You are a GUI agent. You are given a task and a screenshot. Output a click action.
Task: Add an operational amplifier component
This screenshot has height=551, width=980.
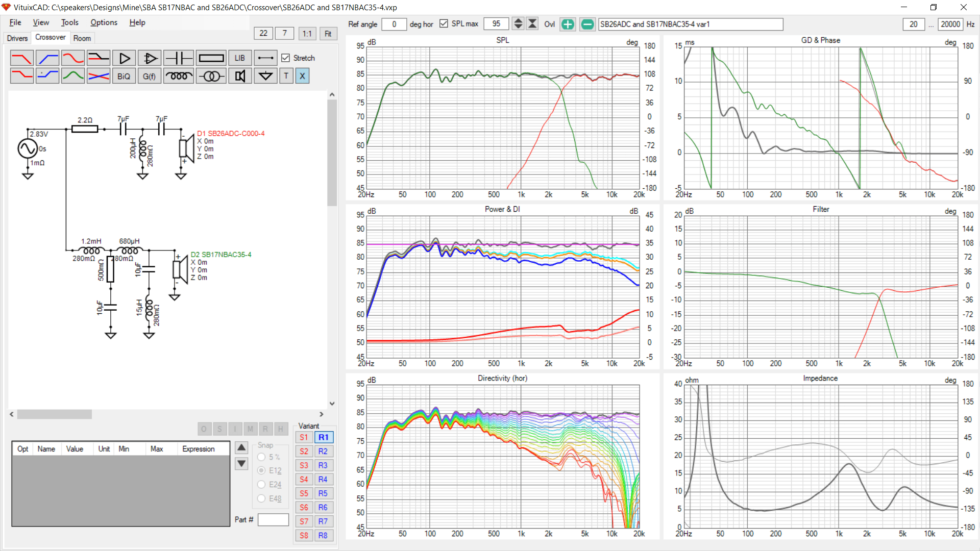150,58
